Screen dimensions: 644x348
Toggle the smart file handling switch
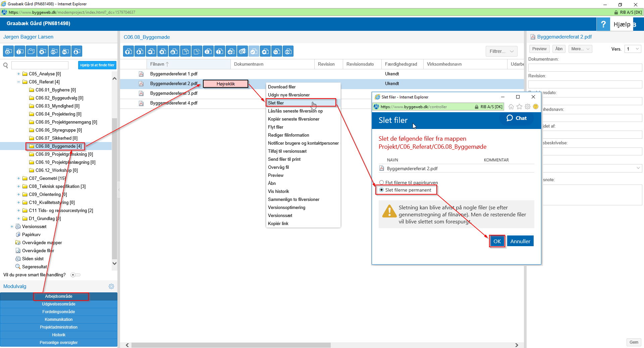[75, 275]
